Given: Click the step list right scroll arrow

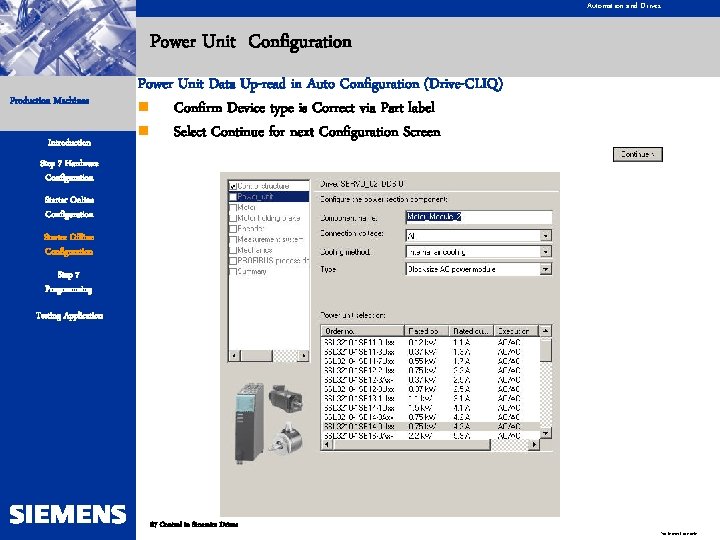Looking at the screenshot, I should (x=303, y=355).
